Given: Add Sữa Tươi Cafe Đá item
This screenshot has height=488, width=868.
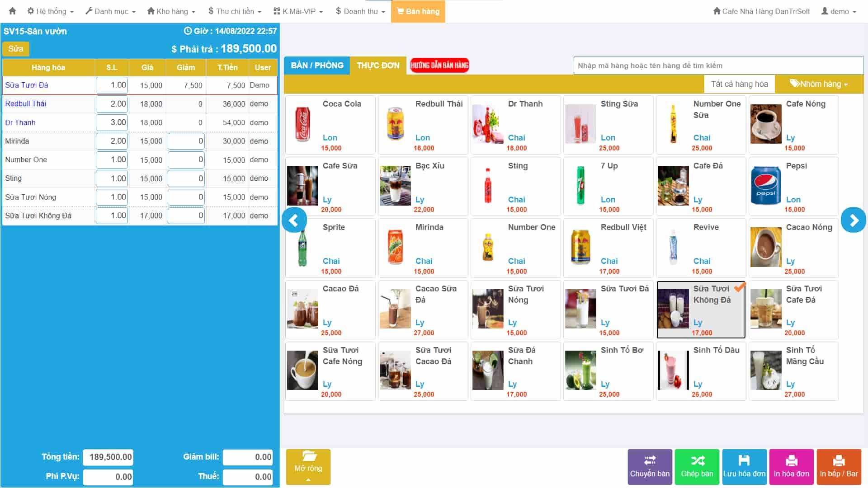Looking at the screenshot, I should pos(794,310).
